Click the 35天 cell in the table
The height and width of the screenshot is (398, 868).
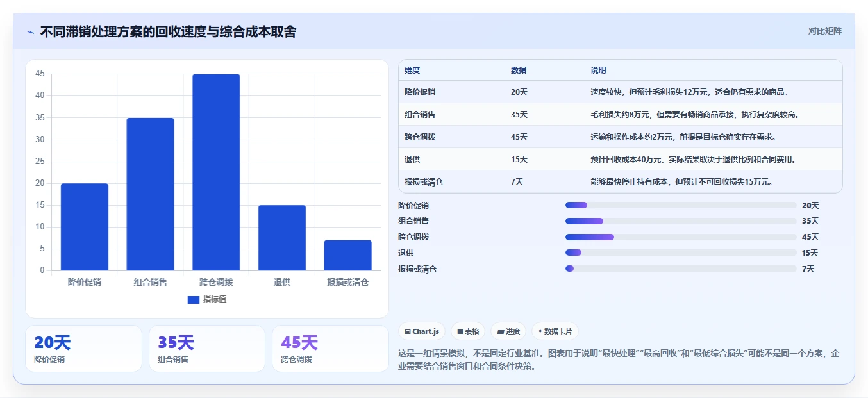[519, 115]
